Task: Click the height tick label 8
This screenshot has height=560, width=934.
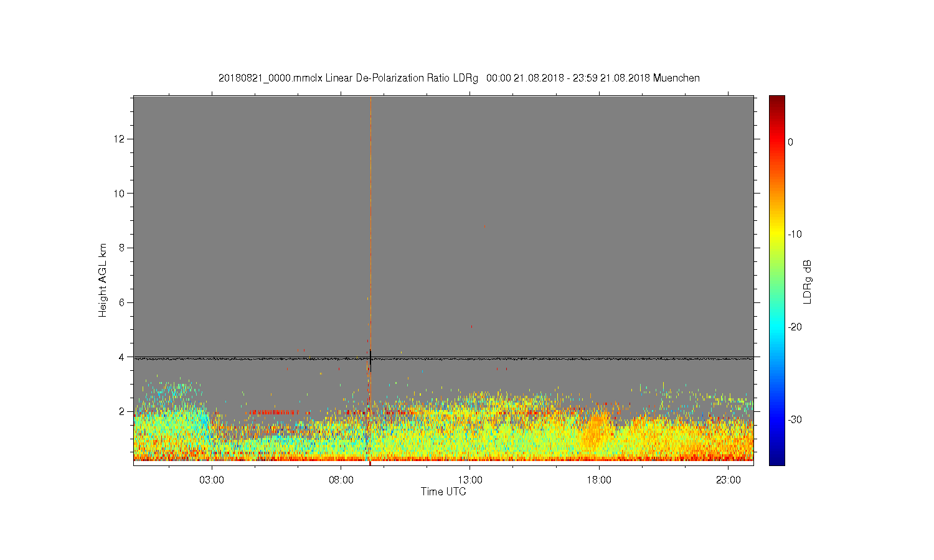Action: tap(121, 248)
